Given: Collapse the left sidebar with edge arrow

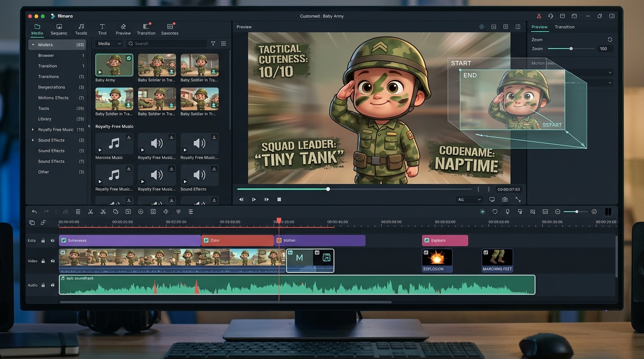Looking at the screenshot, I should [89, 127].
